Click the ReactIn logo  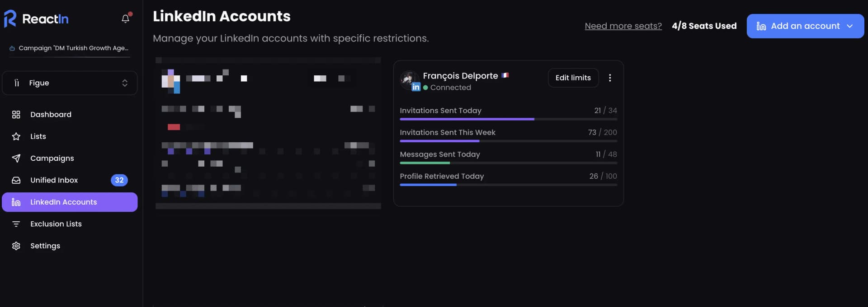click(36, 18)
